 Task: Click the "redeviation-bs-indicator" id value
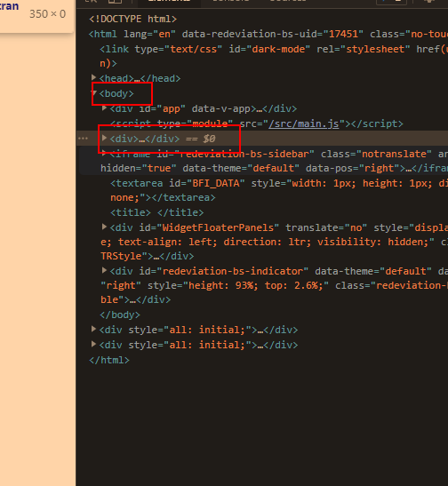[233, 271]
